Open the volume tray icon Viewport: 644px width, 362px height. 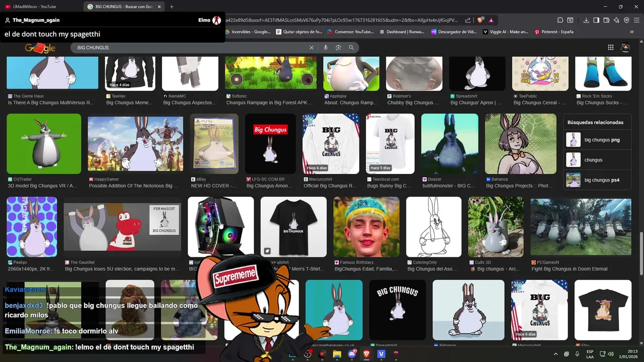coord(610,354)
